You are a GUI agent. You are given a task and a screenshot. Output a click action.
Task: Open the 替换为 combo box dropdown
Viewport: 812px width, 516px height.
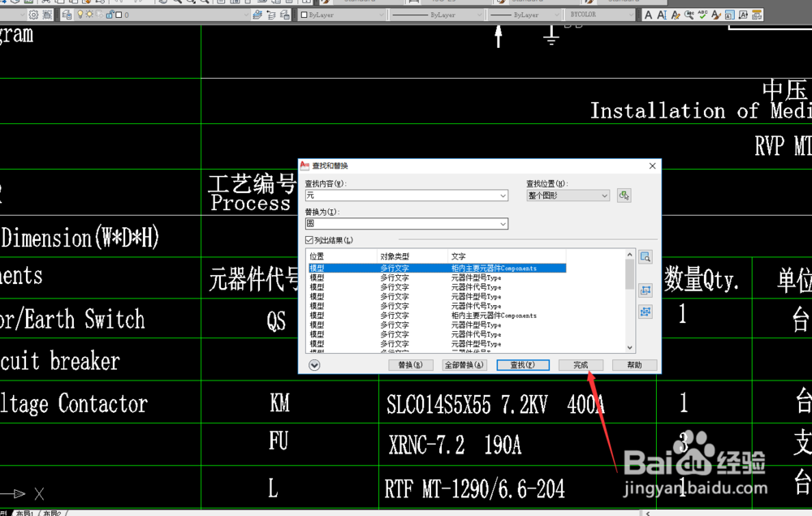(503, 224)
